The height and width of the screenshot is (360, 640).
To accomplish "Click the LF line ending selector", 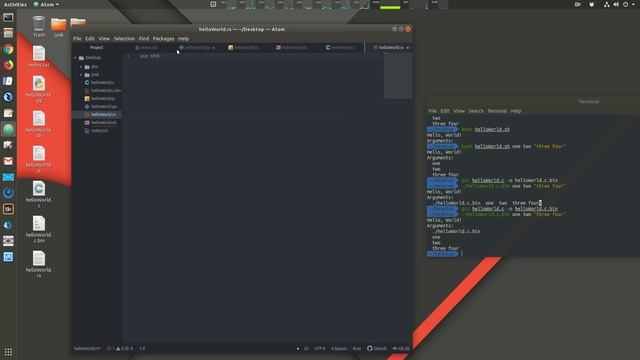I will 306,349.
